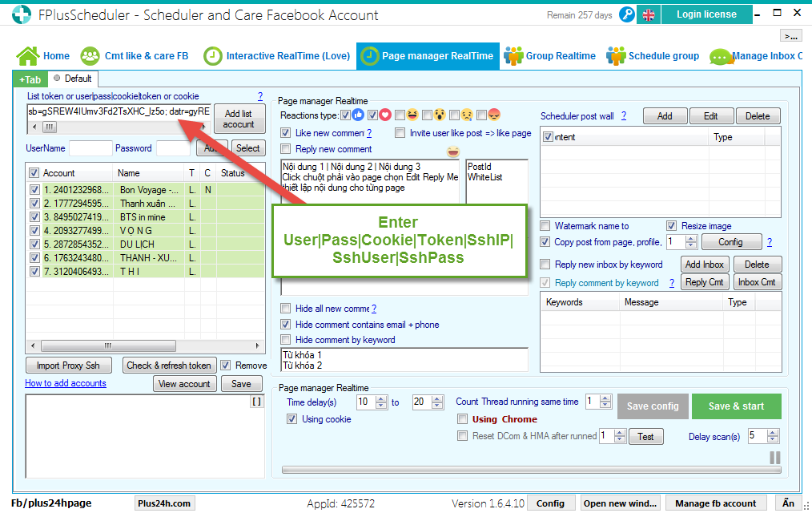Image resolution: width=812 pixels, height=513 pixels.
Task: Toggle Using cookie checkbox
Action: (x=292, y=419)
